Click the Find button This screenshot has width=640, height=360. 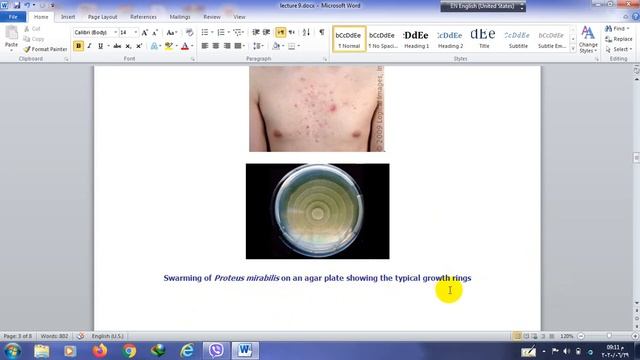pos(617,29)
